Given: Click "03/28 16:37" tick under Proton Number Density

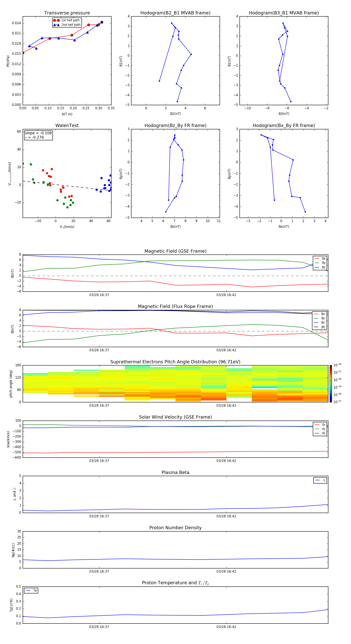Looking at the screenshot, I should [x=99, y=571].
